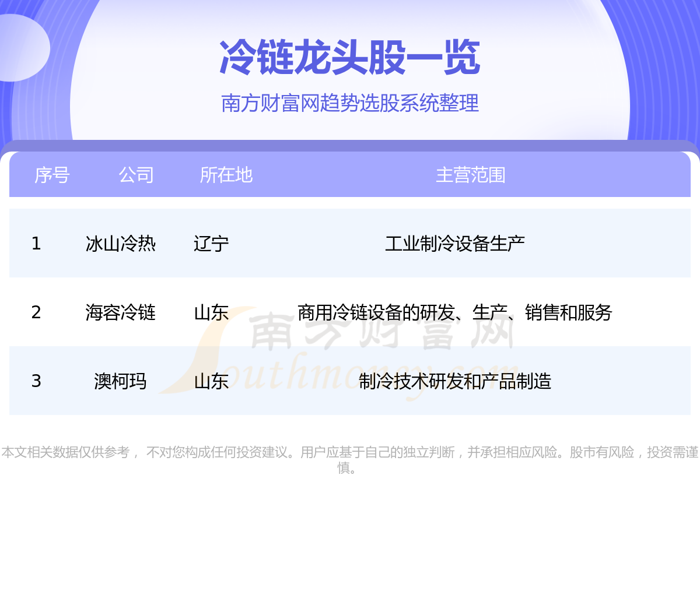
Task: Click the 所在地 column header
Action: tap(226, 175)
